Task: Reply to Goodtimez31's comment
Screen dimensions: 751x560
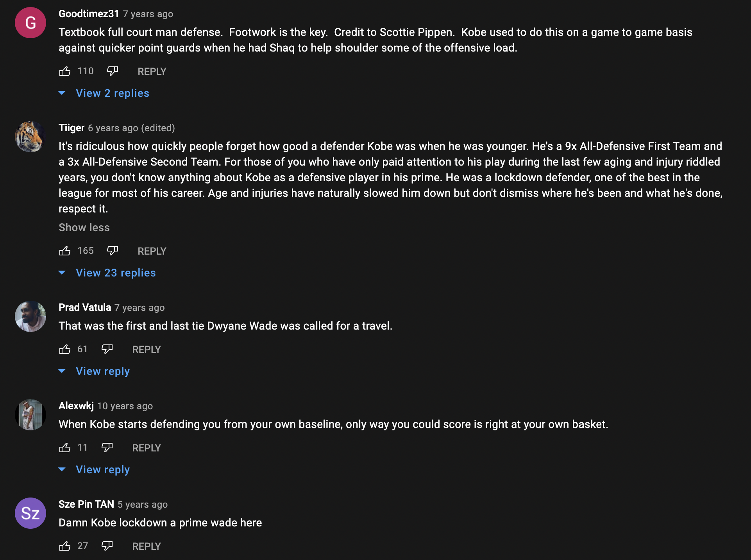Action: point(152,71)
